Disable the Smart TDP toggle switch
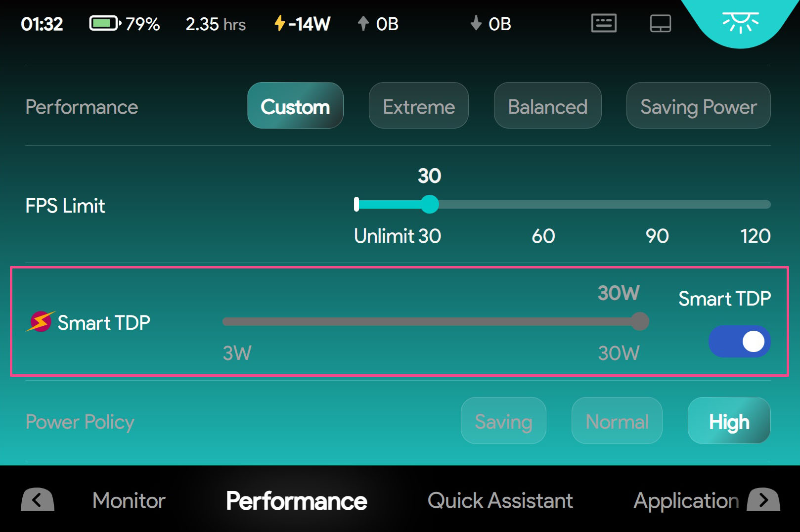800x532 pixels. point(739,341)
